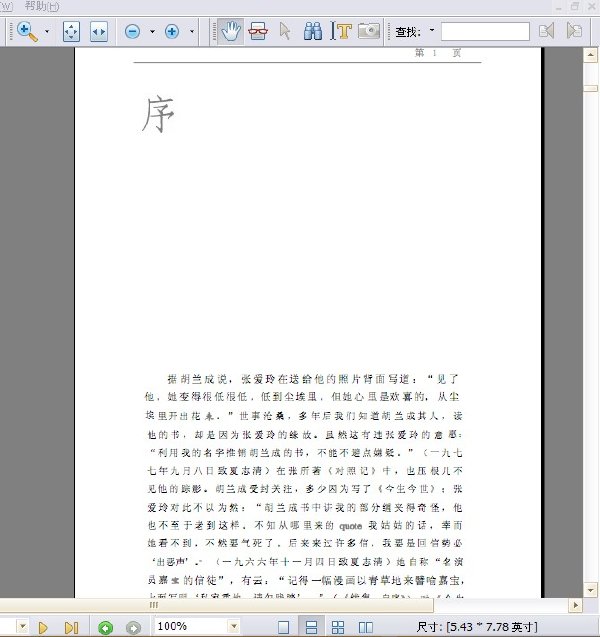Open the 帮助(H) menu
This screenshot has width=600, height=637.
[42, 6]
